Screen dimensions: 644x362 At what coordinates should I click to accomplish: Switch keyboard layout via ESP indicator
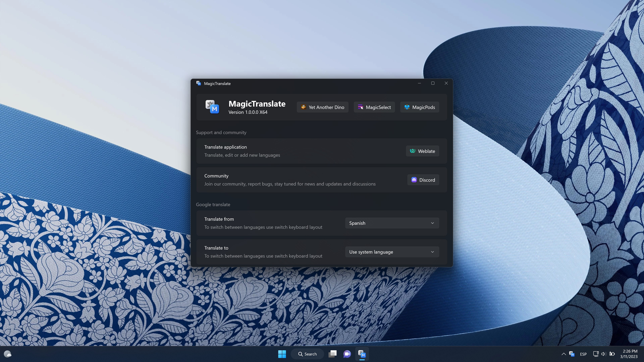(583, 354)
